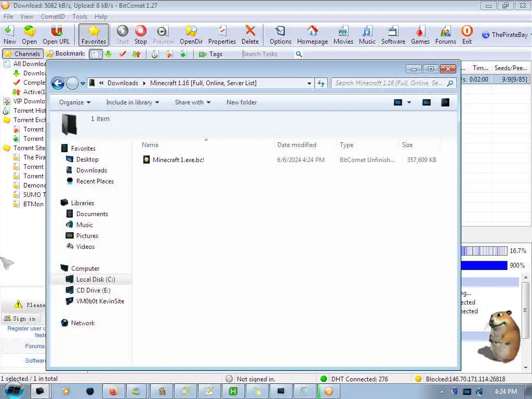Select the Pictures library
Screen dimensions: 532x399
tap(87, 235)
